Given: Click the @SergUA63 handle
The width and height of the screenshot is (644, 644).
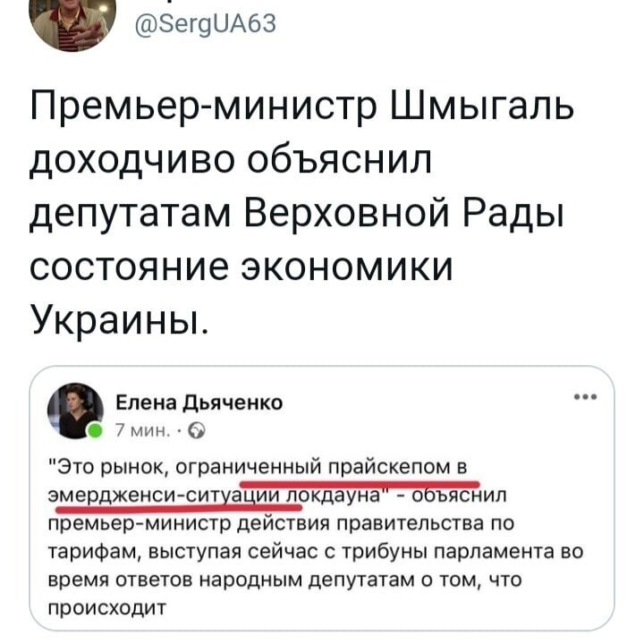Looking at the screenshot, I should [206, 23].
